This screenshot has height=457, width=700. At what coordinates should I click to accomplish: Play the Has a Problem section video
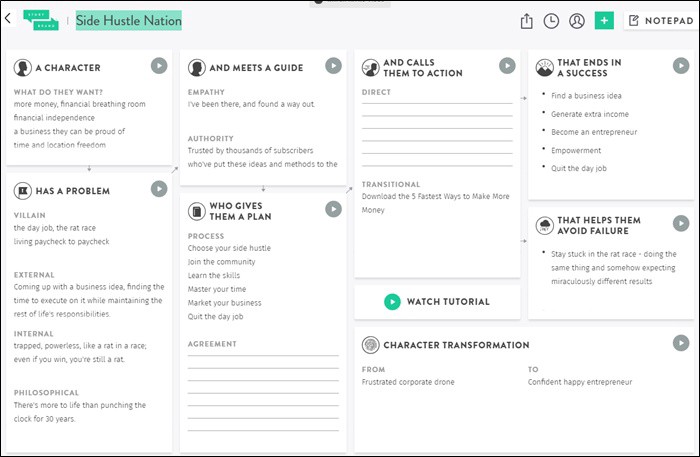pyautogui.click(x=159, y=189)
